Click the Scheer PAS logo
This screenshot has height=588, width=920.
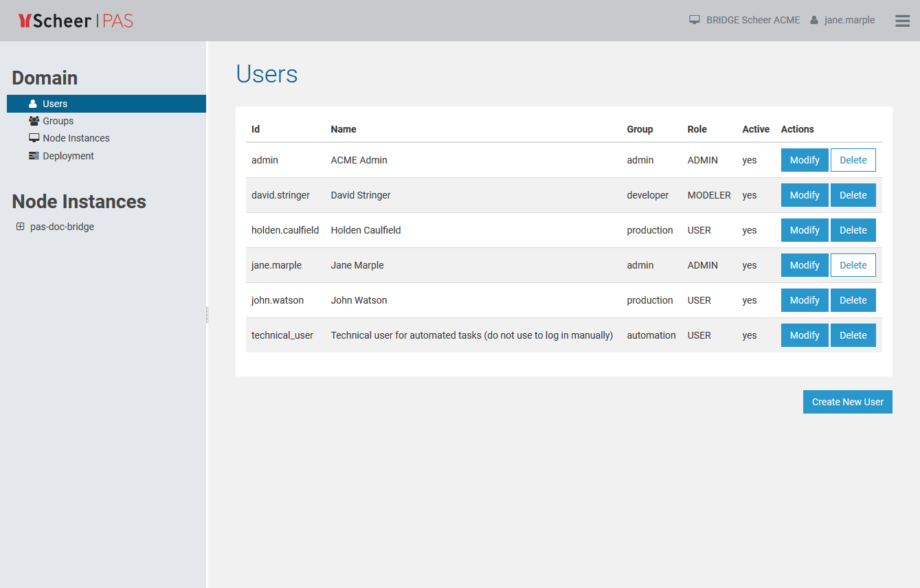pos(76,21)
